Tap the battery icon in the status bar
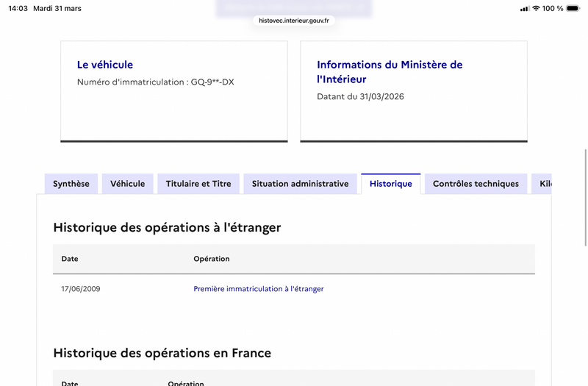This screenshot has width=588, height=386. (573, 8)
